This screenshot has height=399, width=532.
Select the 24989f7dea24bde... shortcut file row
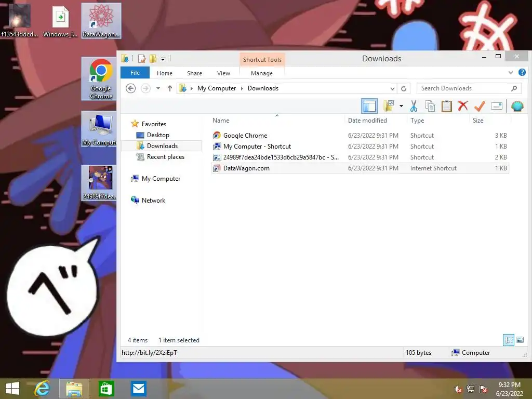[x=360, y=157]
